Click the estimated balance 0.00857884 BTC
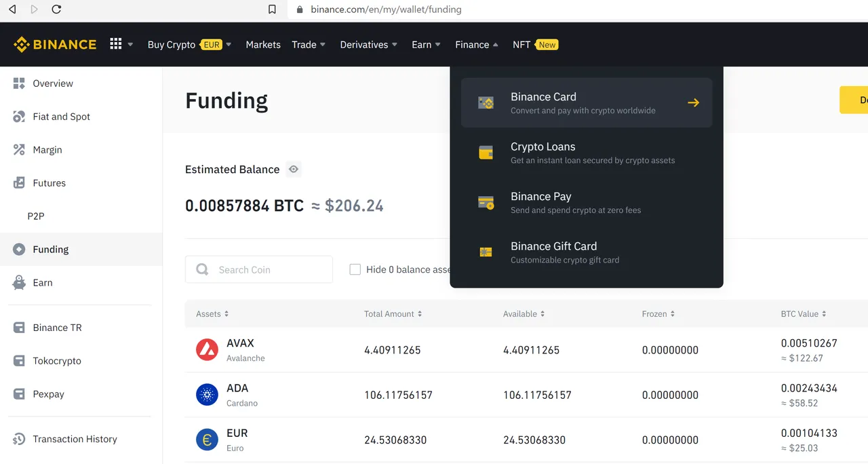Screen dimensions: 868x464 [244, 206]
